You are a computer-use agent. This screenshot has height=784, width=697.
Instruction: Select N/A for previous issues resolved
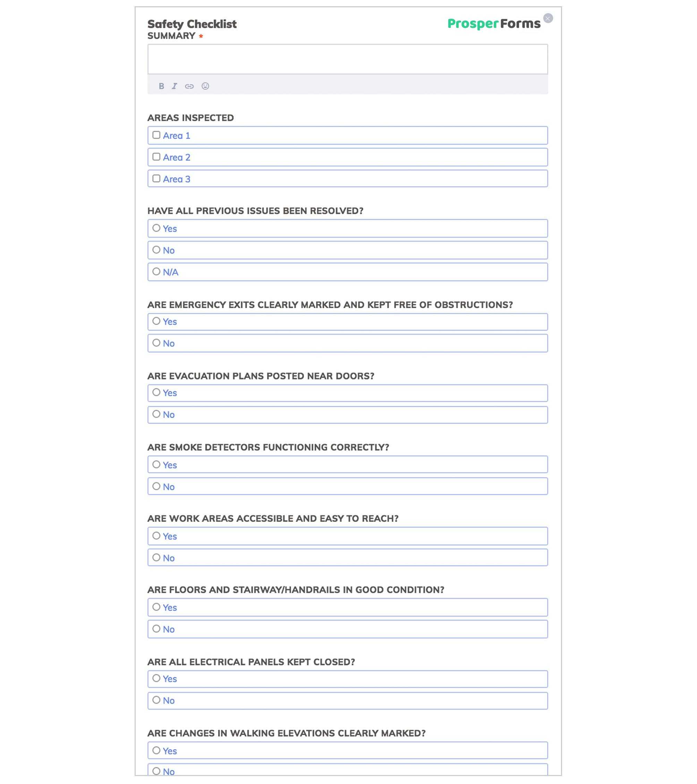tap(155, 272)
